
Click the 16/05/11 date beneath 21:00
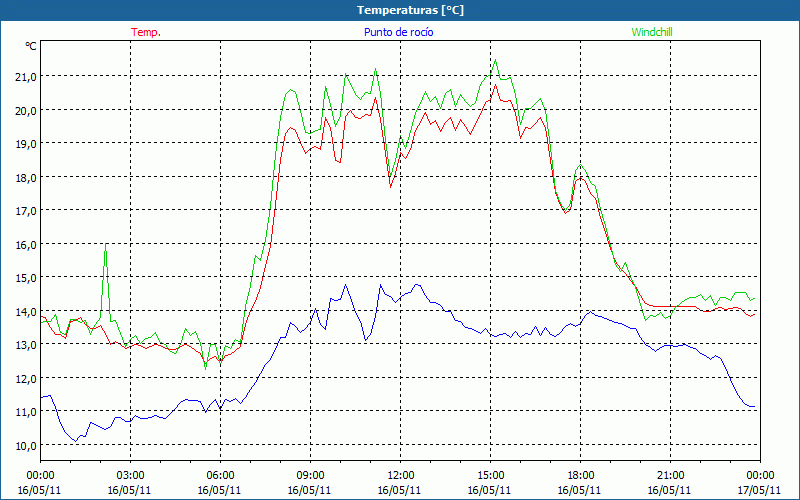pos(669,490)
